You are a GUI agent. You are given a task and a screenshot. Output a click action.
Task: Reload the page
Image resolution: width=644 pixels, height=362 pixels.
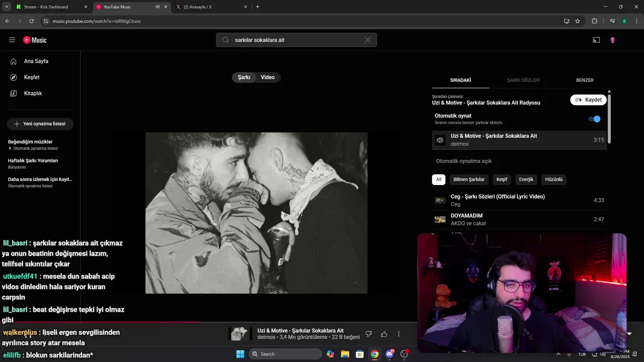point(31,21)
